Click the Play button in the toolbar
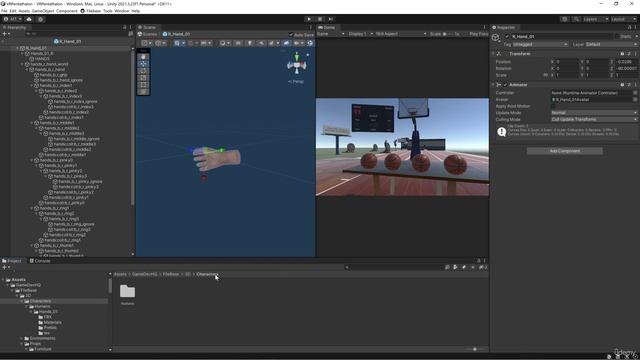Screen dimensions: 640x360 click(309, 19)
